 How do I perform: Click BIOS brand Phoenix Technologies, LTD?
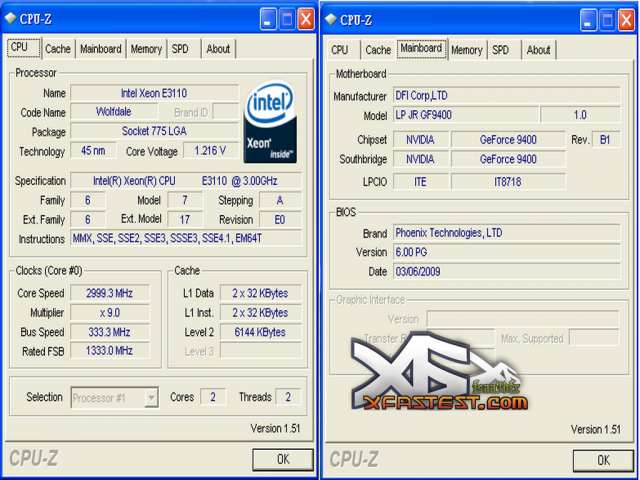coord(507,233)
